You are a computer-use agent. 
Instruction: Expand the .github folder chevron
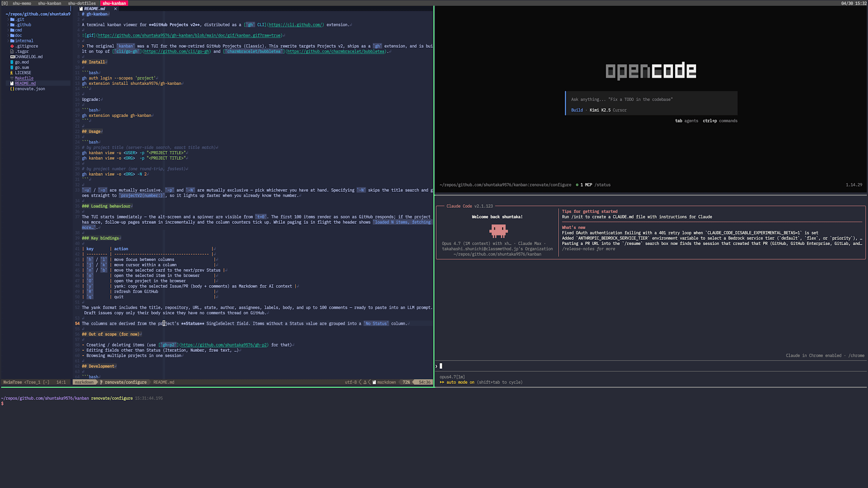8,25
